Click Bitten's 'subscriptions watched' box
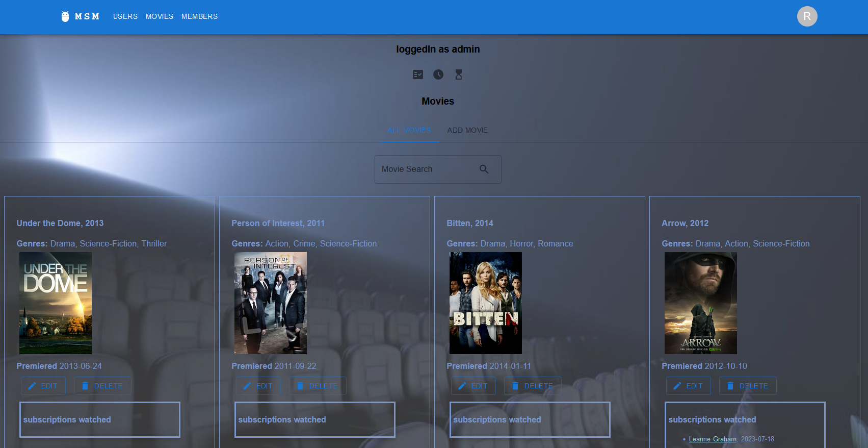This screenshot has width=868, height=448. pos(530,419)
